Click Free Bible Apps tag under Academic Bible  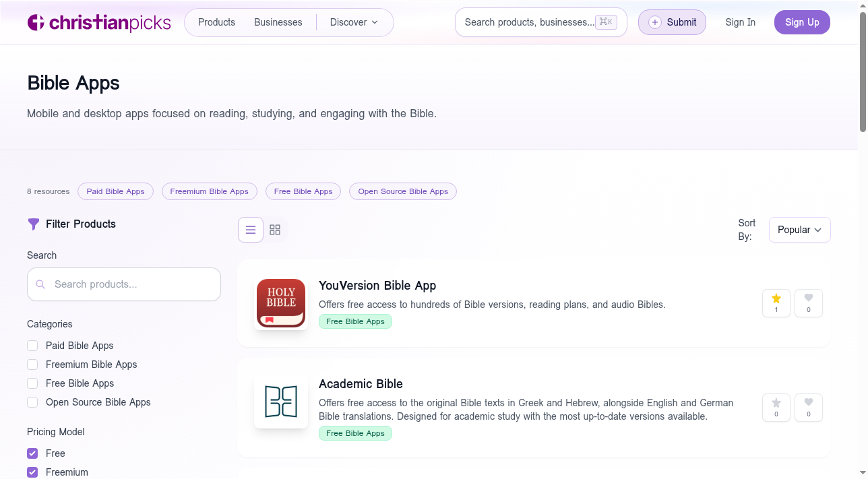pyautogui.click(x=355, y=433)
